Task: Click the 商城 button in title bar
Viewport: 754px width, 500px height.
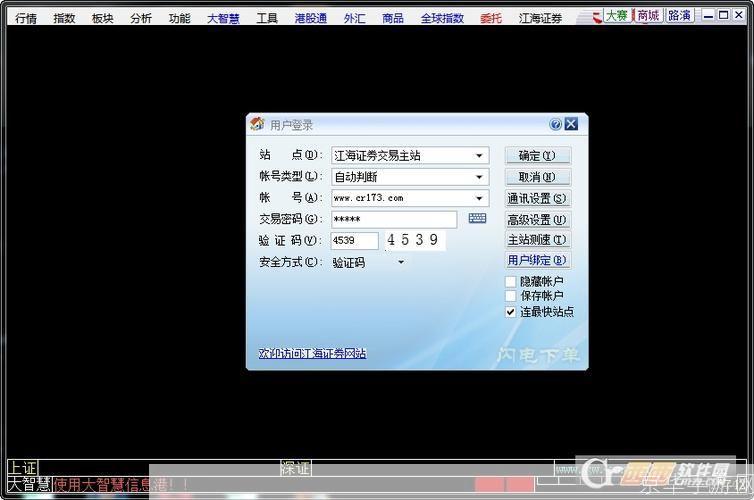Action: pos(648,16)
